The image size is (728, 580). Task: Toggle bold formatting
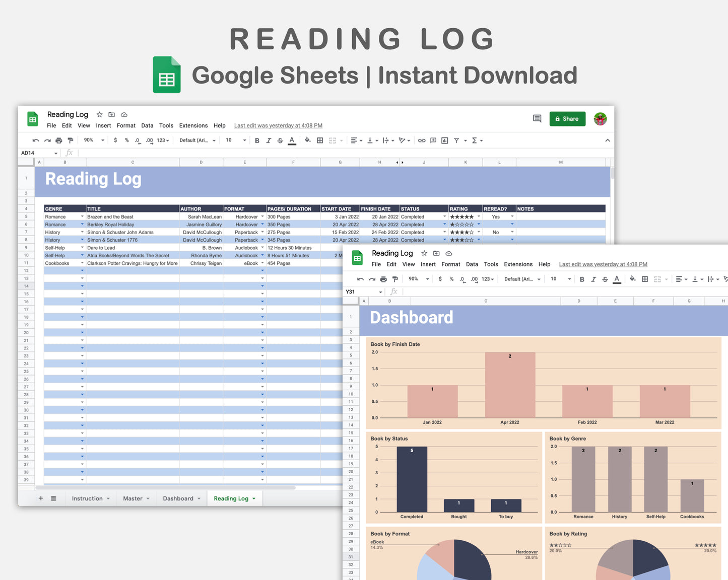coord(257,140)
